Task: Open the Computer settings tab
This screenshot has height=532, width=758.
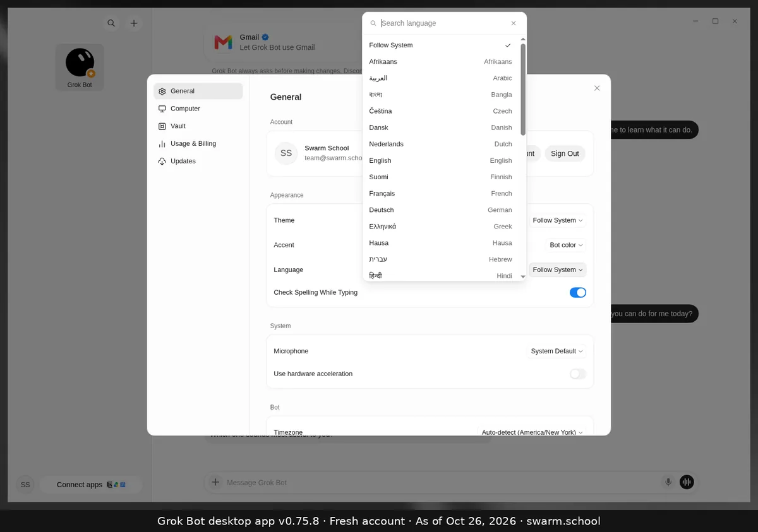Action: tap(198, 109)
